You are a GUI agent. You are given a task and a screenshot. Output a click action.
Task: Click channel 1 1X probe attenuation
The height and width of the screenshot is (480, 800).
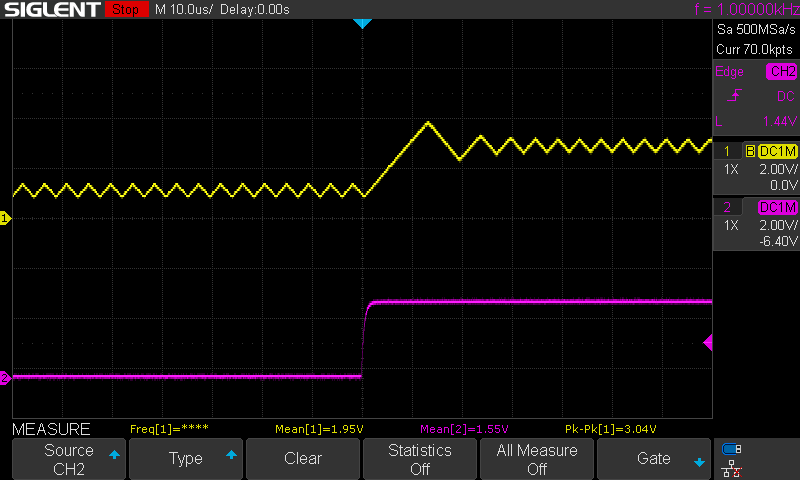pos(731,169)
